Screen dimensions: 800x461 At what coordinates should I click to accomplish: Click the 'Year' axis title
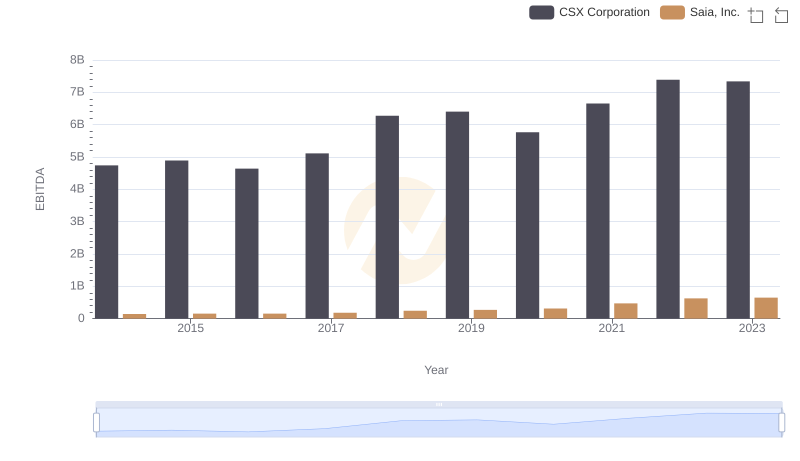click(x=436, y=370)
